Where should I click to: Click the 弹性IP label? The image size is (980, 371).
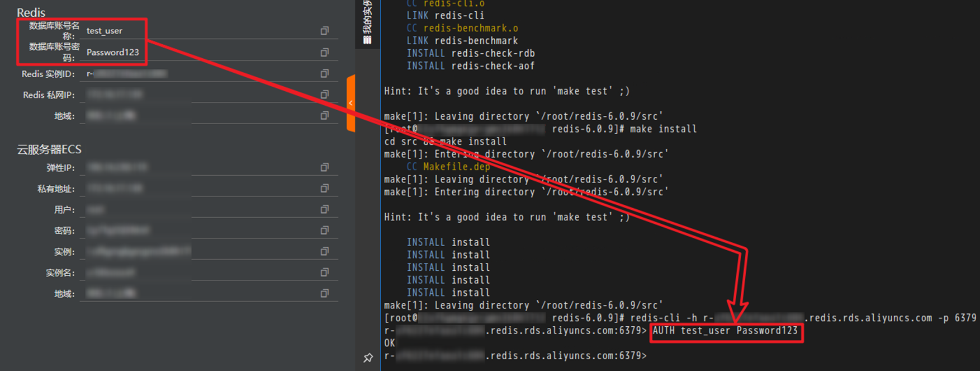[x=60, y=168]
